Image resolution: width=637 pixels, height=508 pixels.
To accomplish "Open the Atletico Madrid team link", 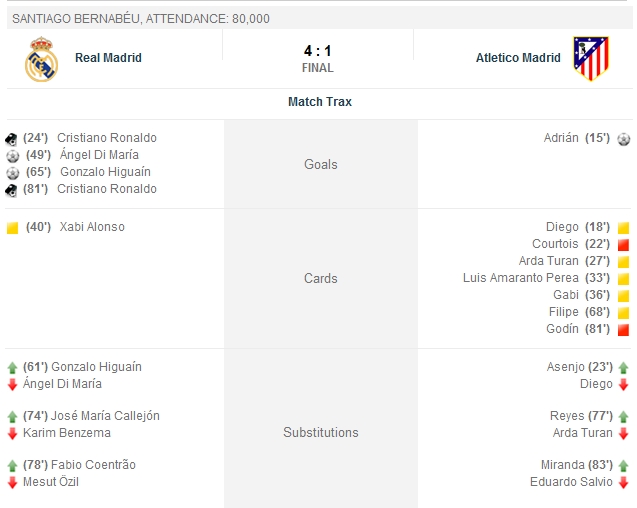I will pyautogui.click(x=518, y=58).
